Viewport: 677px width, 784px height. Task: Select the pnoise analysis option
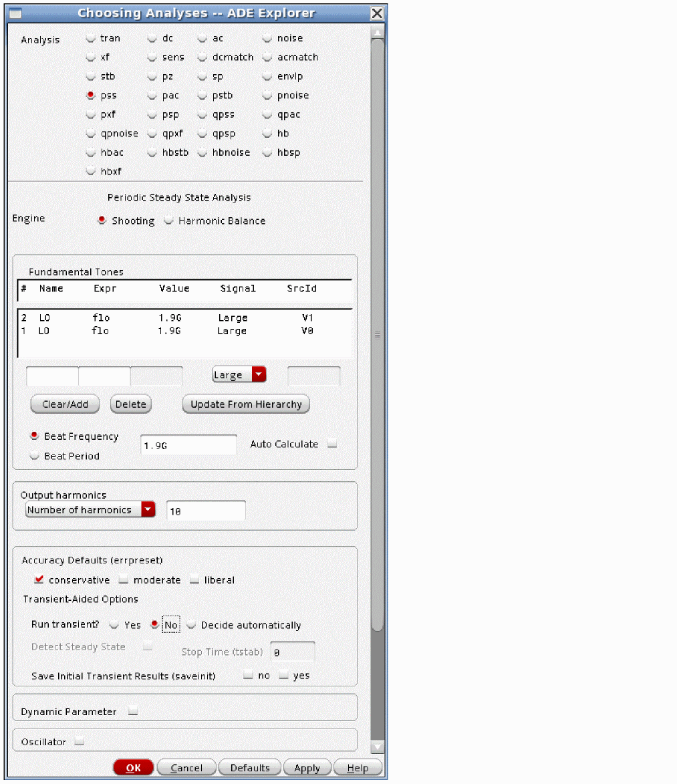pyautogui.click(x=267, y=95)
